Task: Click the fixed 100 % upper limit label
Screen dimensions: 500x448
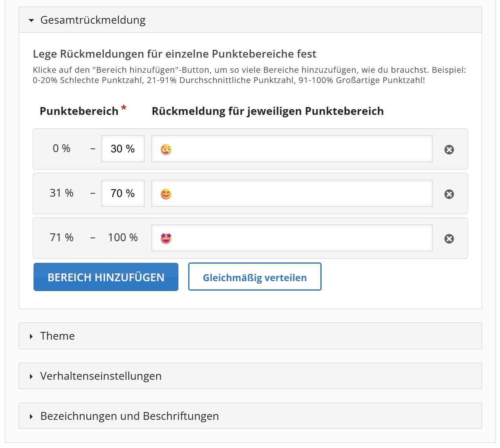Action: coord(123,237)
